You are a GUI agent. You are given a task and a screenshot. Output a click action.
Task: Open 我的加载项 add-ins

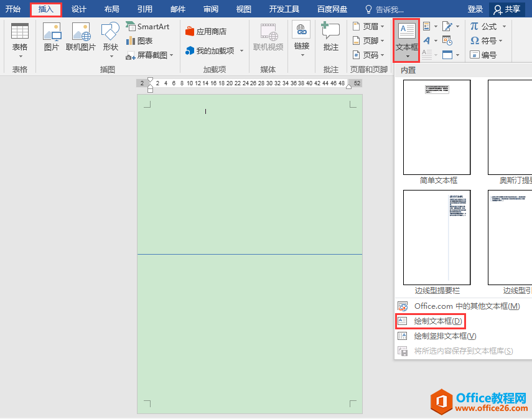[x=210, y=51]
